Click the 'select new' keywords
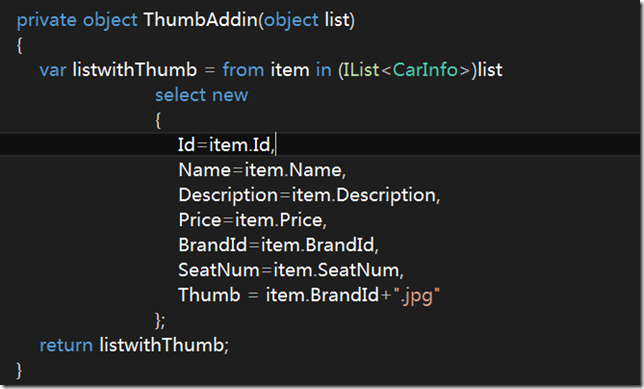Screen dimensions: 644x389 (201, 95)
